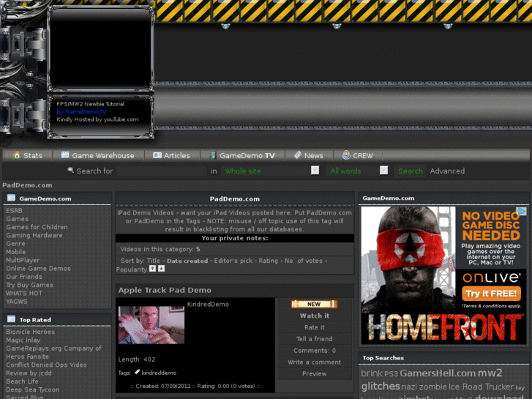Open the All words dropdown
This screenshot has height=399, width=532.
pos(358,171)
